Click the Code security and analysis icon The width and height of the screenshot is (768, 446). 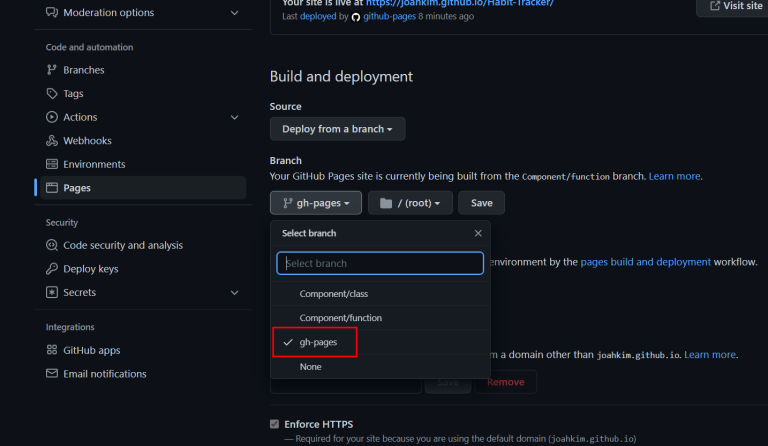point(51,245)
